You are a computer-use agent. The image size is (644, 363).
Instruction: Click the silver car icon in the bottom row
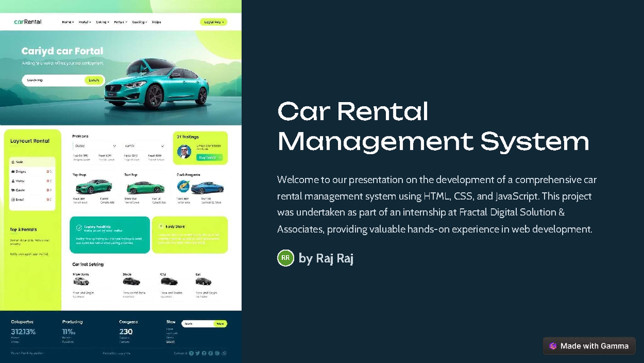point(81,281)
